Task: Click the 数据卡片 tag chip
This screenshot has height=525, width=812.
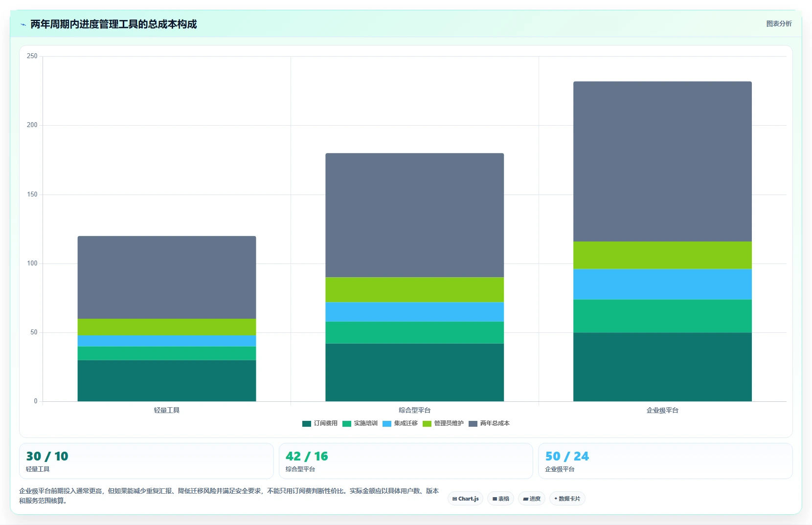Action: (x=567, y=499)
